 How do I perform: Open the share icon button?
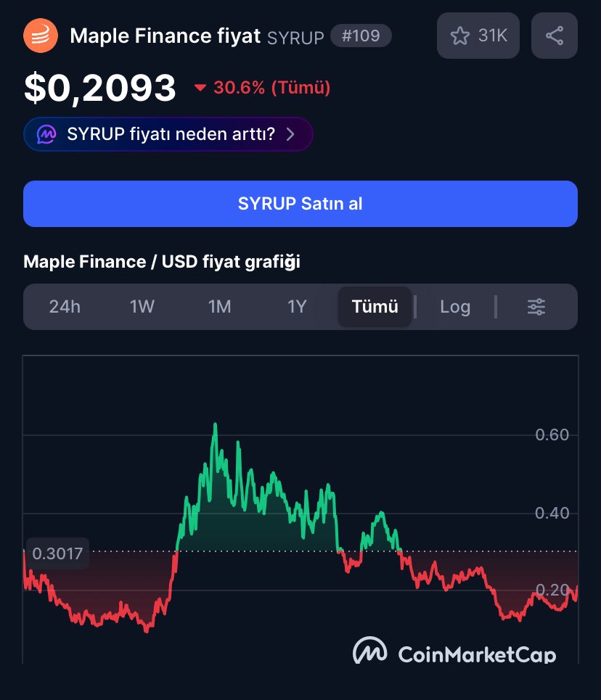(554, 36)
